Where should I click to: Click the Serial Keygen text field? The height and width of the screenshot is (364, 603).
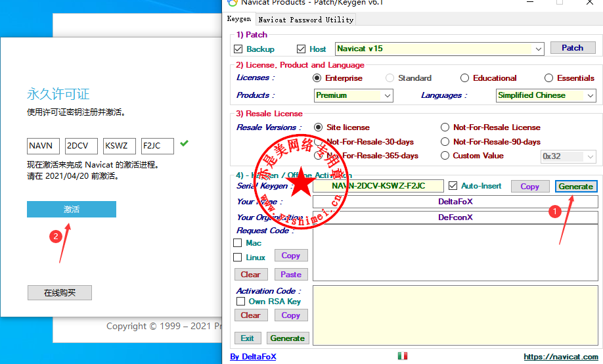coord(378,186)
